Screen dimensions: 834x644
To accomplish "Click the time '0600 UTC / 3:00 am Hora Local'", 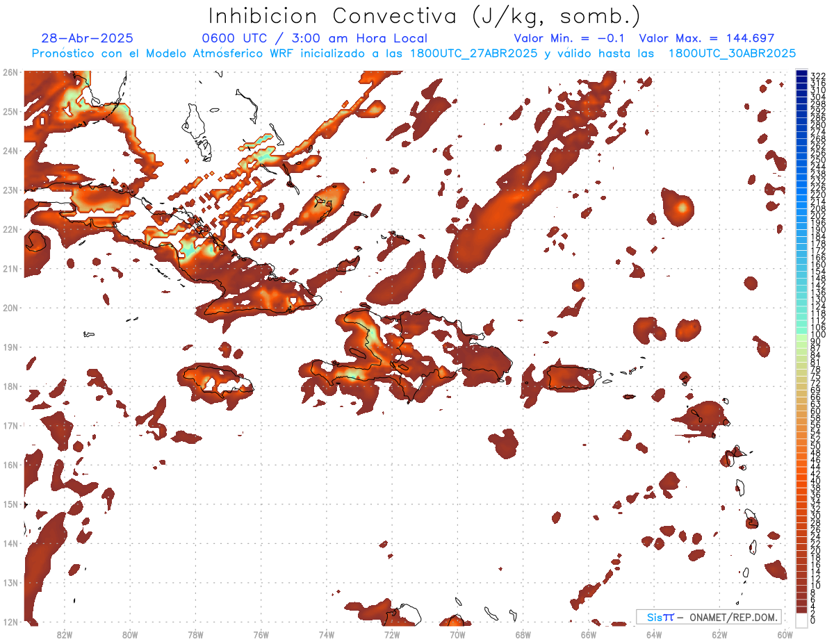I will pyautogui.click(x=314, y=39).
